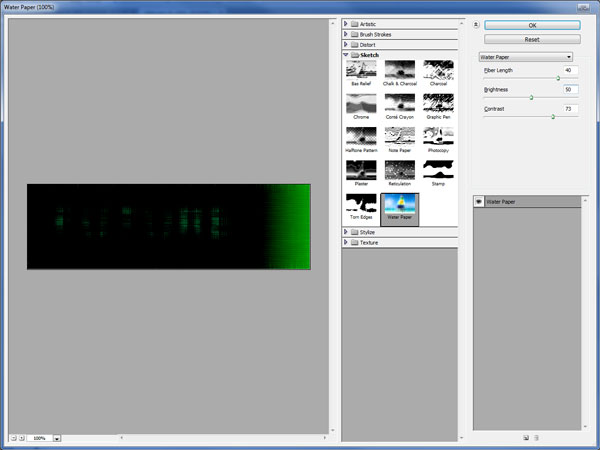
Task: Open the Texture filter folder
Action: [x=347, y=242]
